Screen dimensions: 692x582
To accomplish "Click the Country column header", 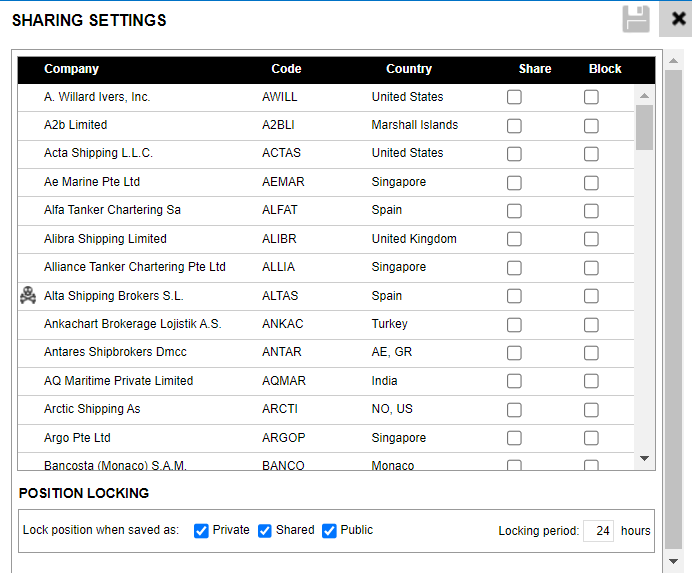I will [409, 69].
